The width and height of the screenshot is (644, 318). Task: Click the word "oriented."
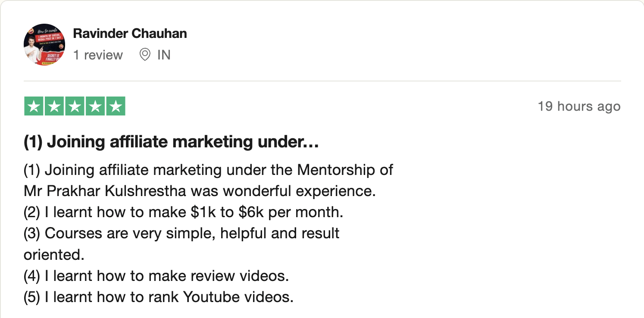(x=54, y=255)
